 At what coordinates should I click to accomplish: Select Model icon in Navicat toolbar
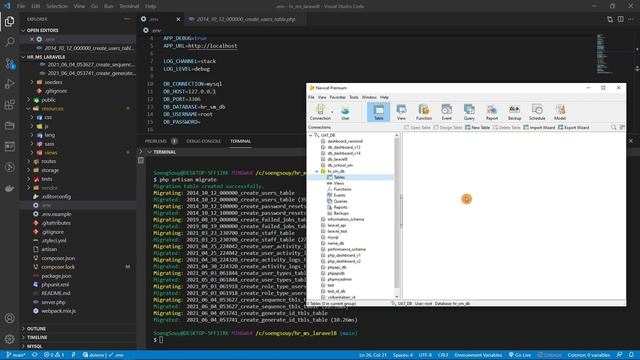click(560, 112)
